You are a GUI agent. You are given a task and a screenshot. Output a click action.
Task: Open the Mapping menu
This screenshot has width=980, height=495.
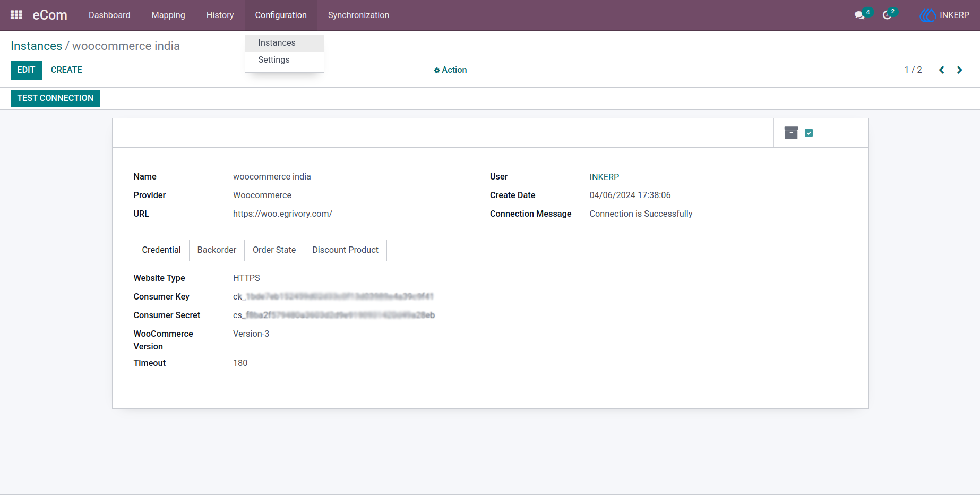168,15
